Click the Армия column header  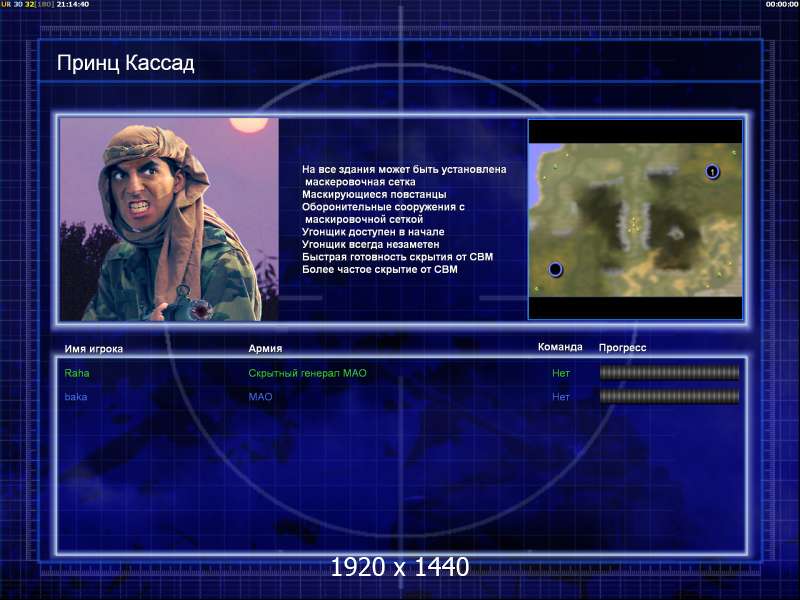[x=265, y=348]
